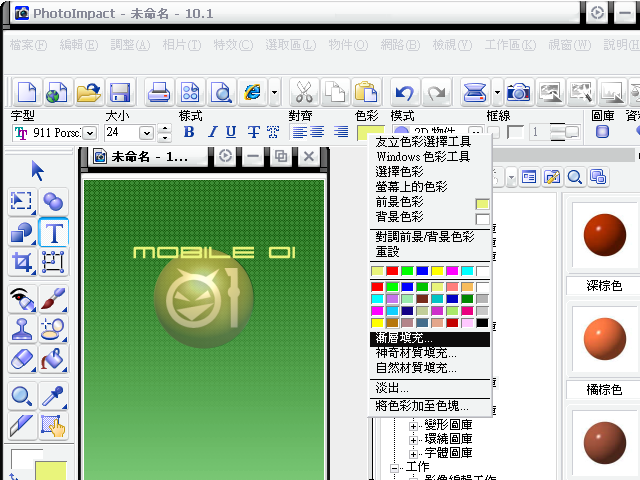Click the Undo arrow icon

click(x=404, y=92)
